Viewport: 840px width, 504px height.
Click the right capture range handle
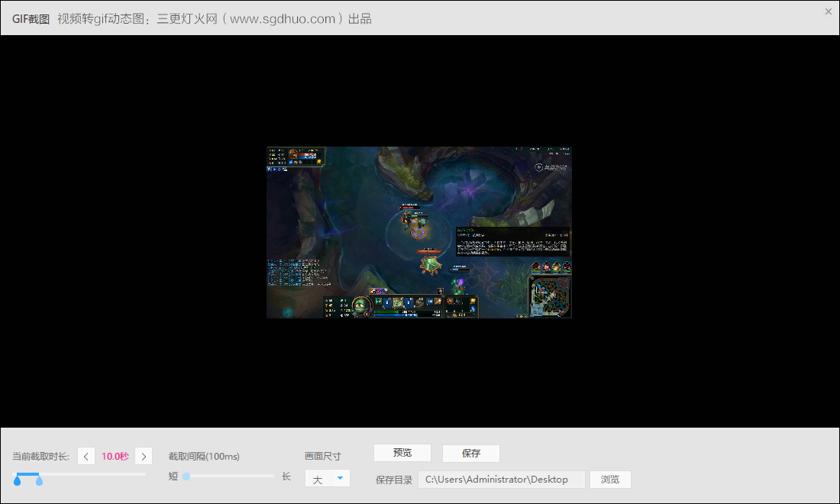point(39,481)
